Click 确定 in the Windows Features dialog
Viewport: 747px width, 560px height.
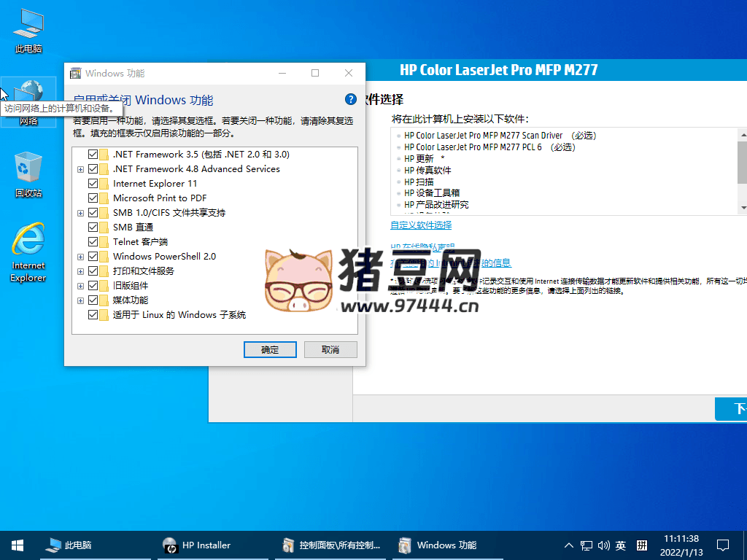coord(269,349)
